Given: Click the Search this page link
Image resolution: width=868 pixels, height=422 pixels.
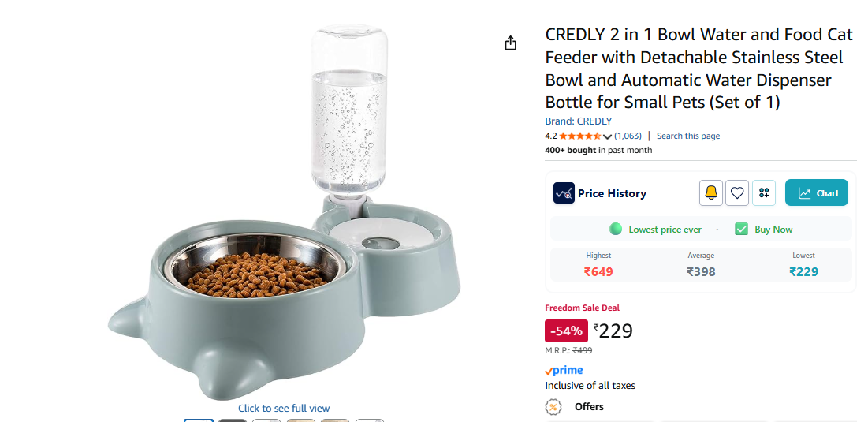Looking at the screenshot, I should 688,136.
